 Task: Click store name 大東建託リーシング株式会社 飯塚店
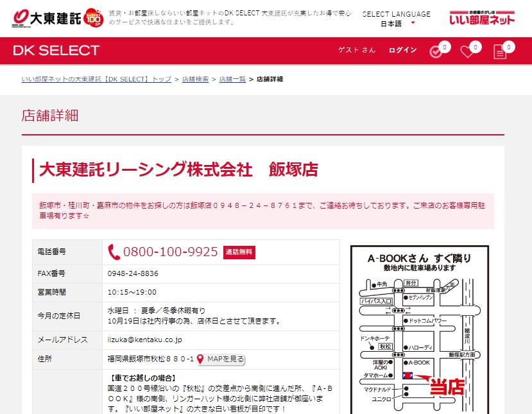pyautogui.click(x=179, y=169)
